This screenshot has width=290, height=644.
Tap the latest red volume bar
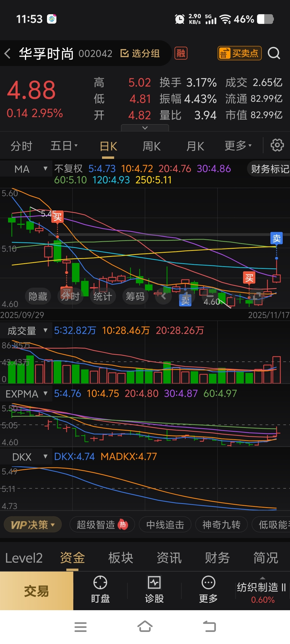[x=277, y=370]
